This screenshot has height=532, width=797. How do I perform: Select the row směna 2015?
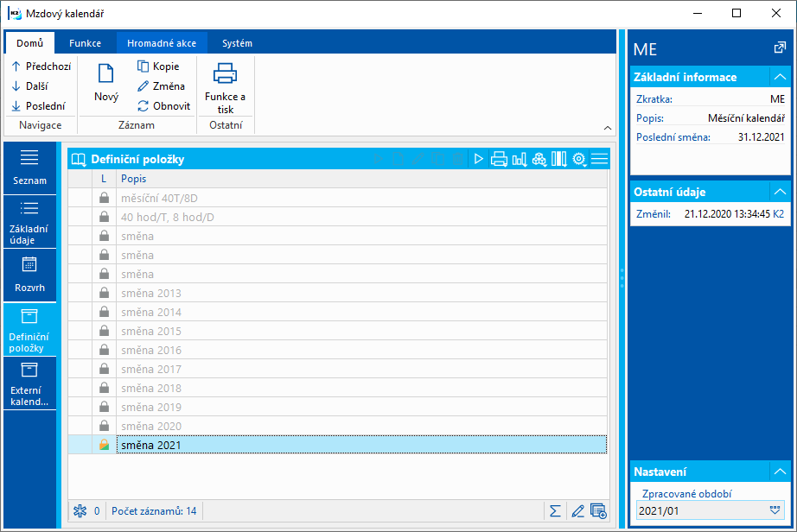click(x=337, y=331)
